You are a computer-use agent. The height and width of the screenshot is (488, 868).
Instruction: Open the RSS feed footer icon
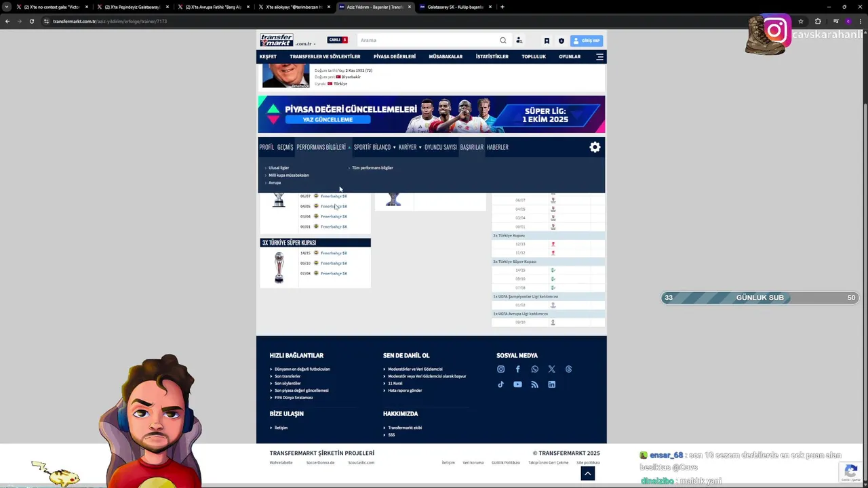pyautogui.click(x=534, y=384)
